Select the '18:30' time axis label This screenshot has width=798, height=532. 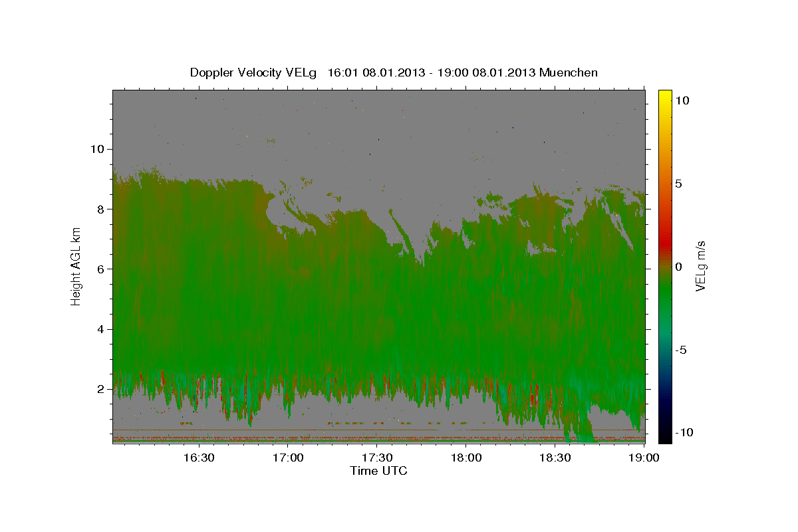point(555,458)
